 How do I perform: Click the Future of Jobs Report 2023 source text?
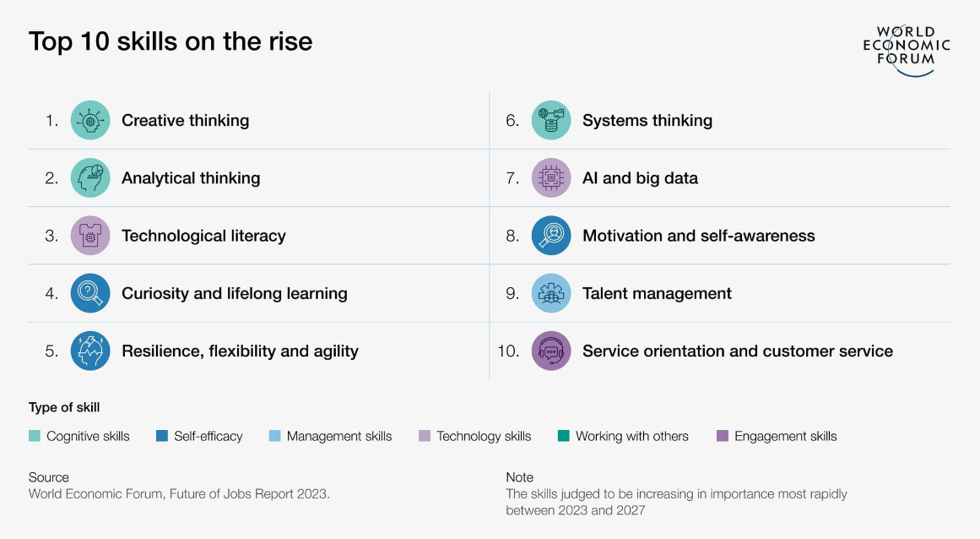[x=179, y=493]
